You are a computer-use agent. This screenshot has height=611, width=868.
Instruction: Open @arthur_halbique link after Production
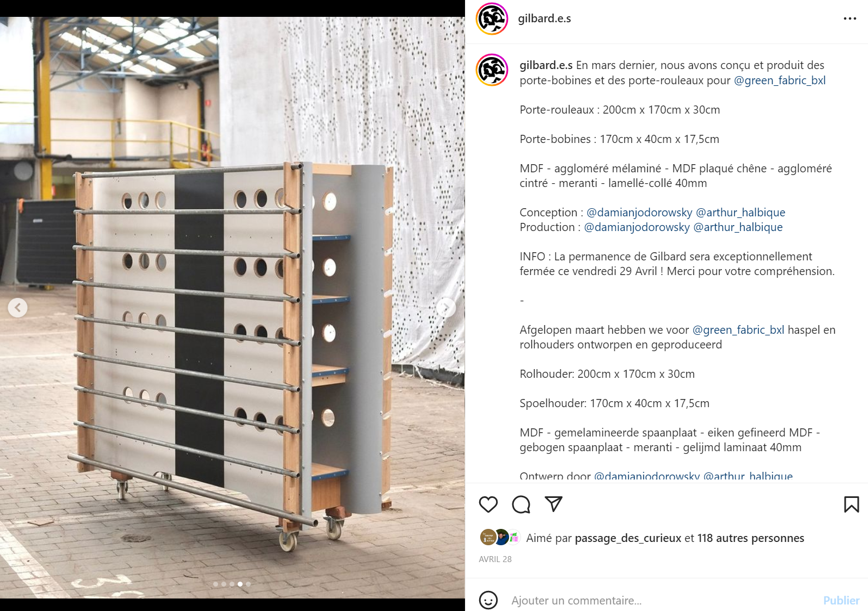(738, 227)
